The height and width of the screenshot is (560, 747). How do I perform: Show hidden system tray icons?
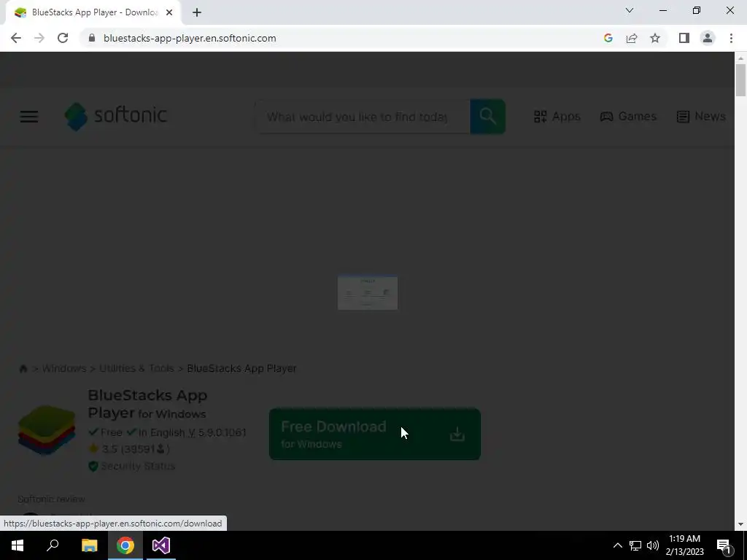617,545
